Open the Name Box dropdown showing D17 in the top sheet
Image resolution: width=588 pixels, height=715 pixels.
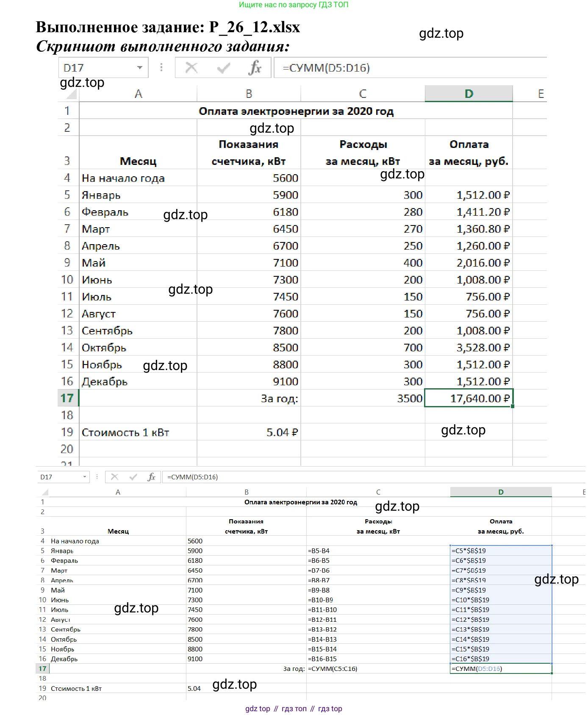click(139, 68)
